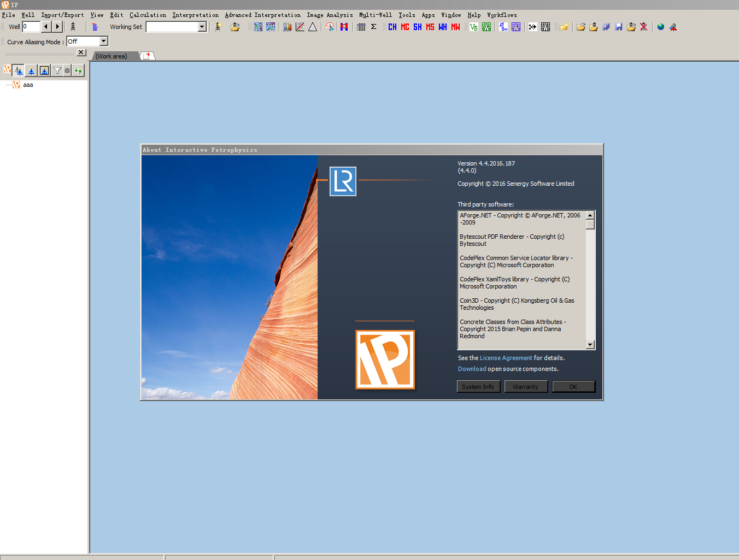The image size is (739, 560).
Task: Open the Interpretation menu
Action: [196, 15]
